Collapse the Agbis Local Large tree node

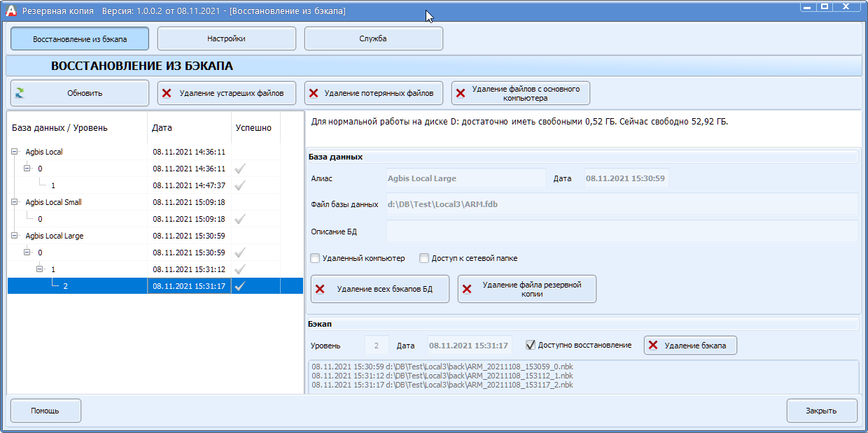point(15,236)
